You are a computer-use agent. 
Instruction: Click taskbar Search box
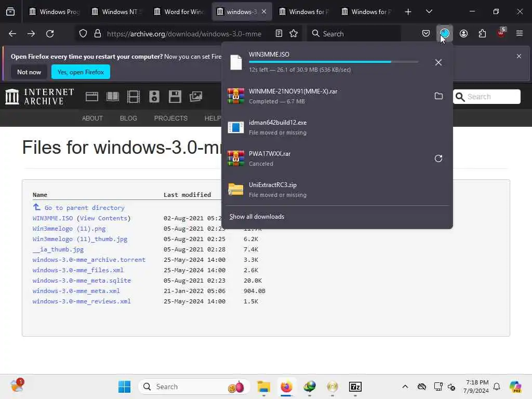[194, 387]
